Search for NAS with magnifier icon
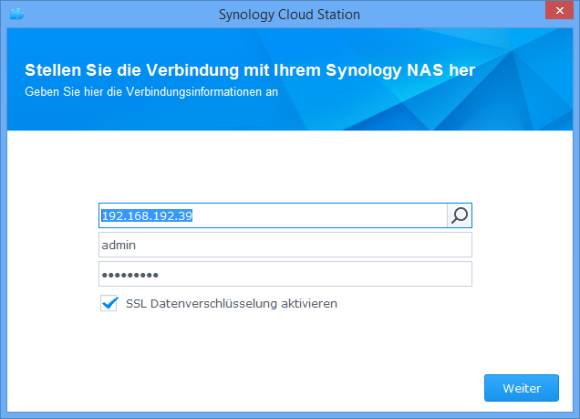 [459, 215]
